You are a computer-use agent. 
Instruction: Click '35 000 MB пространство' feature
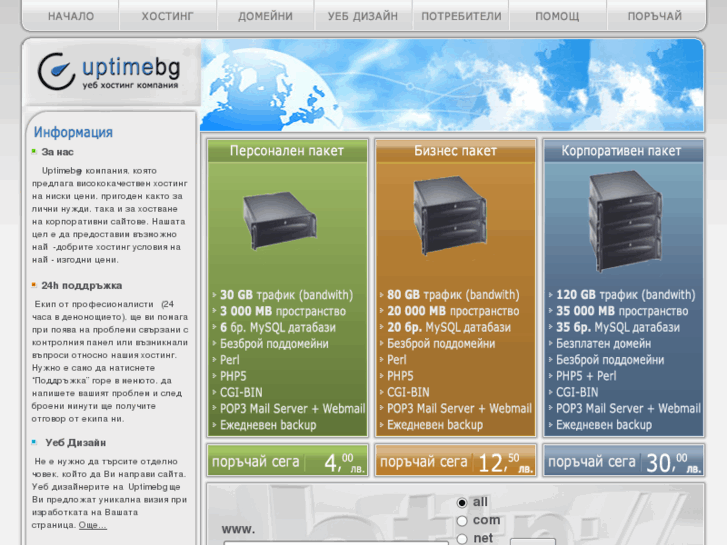tap(622, 311)
